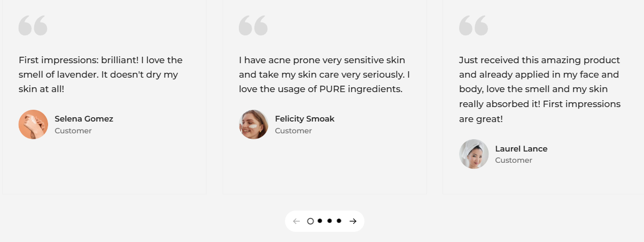
Task: Click Felicity Smoak's avatar photo
Action: click(x=253, y=124)
